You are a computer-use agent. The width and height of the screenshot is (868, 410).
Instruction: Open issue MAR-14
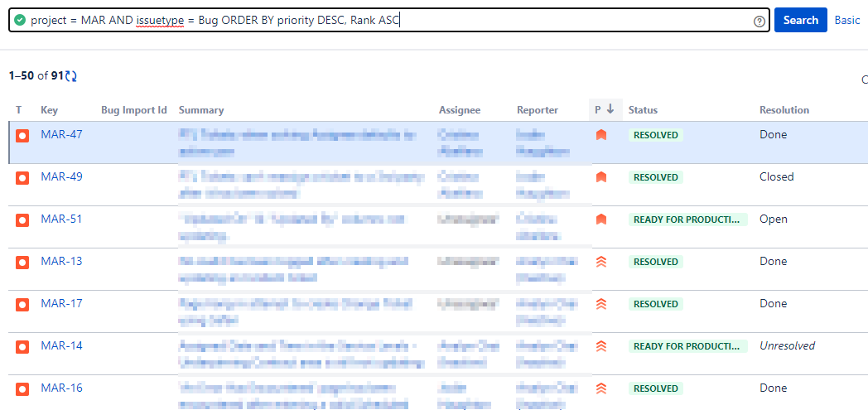(x=61, y=346)
